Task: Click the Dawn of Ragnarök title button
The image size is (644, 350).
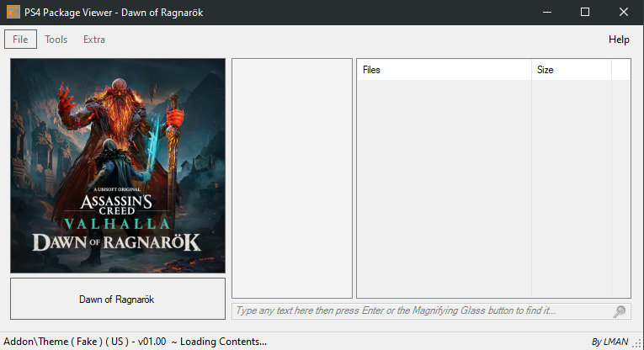Action: [118, 300]
